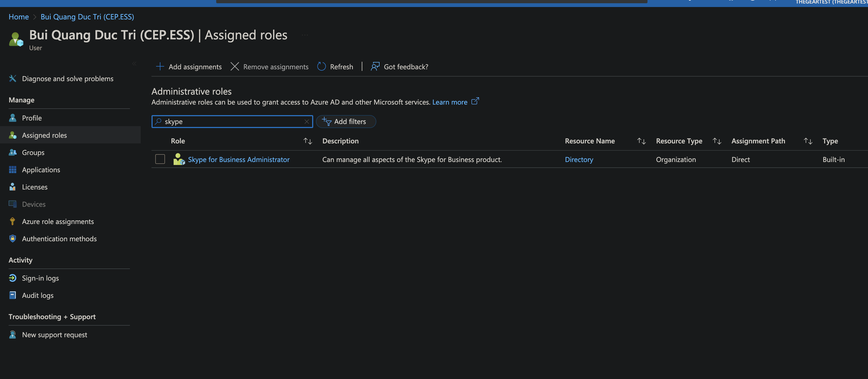Tick the Skype for Business Administrator checkbox
868x379 pixels.
pos(160,159)
